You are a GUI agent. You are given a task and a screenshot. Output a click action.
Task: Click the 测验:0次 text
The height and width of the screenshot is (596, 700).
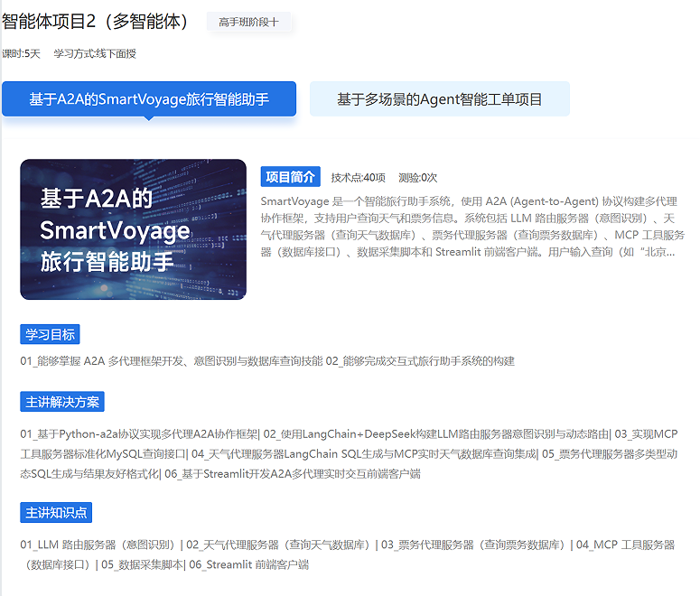pos(418,178)
